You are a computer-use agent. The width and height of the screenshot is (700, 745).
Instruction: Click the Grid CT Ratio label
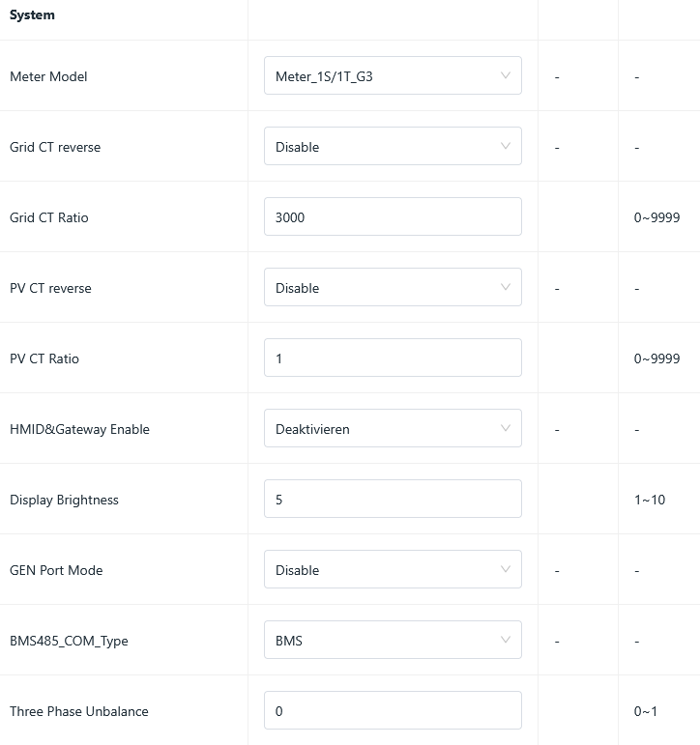click(48, 217)
